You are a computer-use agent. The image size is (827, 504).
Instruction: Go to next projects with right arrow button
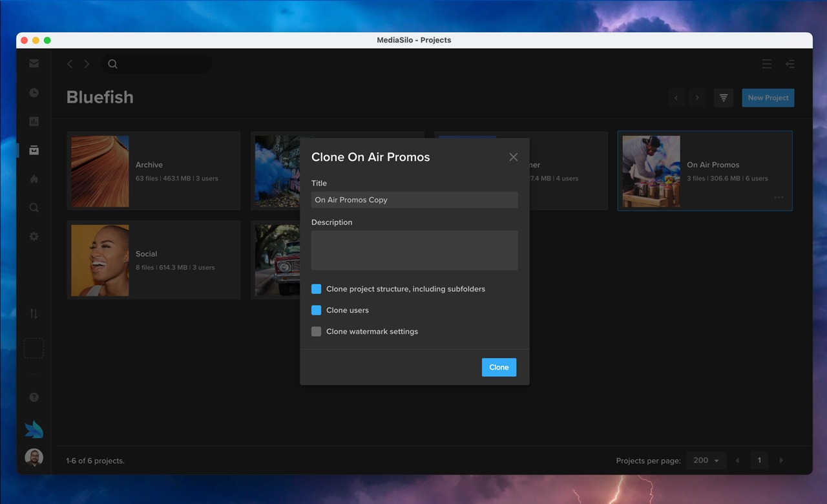[x=696, y=98]
